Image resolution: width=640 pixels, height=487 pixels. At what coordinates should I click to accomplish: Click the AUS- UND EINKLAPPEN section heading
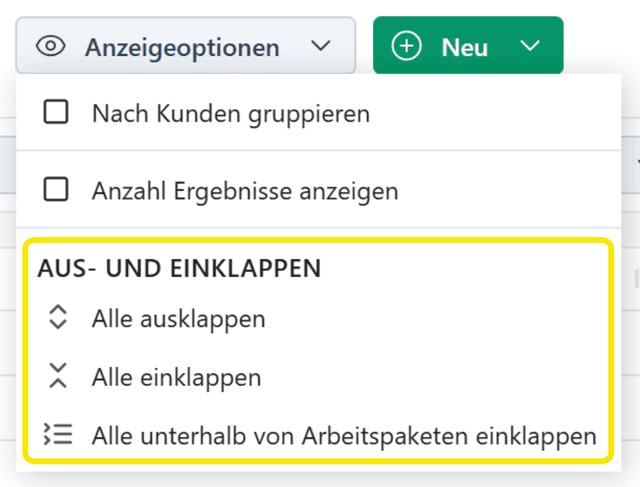(179, 269)
